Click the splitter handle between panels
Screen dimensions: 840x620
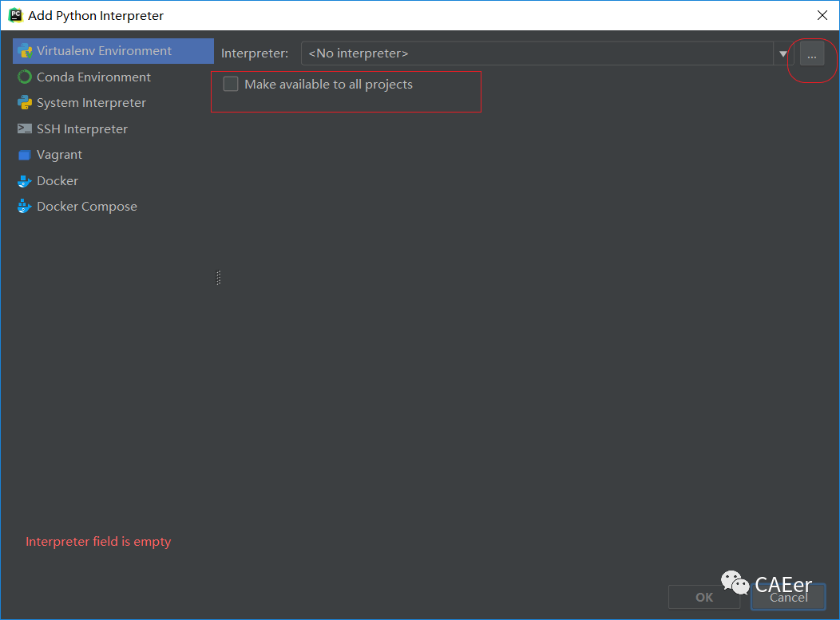click(219, 278)
